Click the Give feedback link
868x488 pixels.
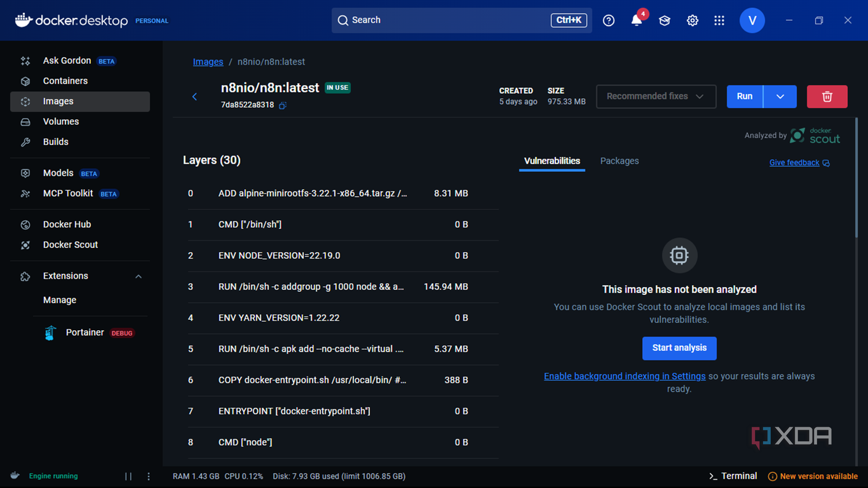[800, 162]
